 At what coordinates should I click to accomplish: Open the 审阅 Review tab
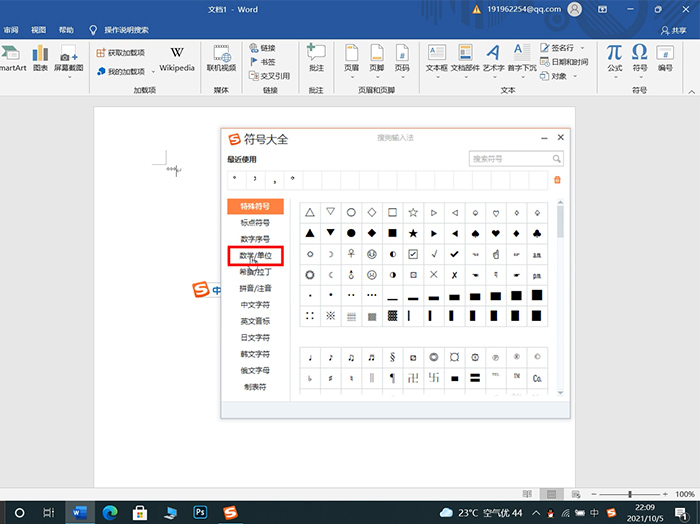11,30
